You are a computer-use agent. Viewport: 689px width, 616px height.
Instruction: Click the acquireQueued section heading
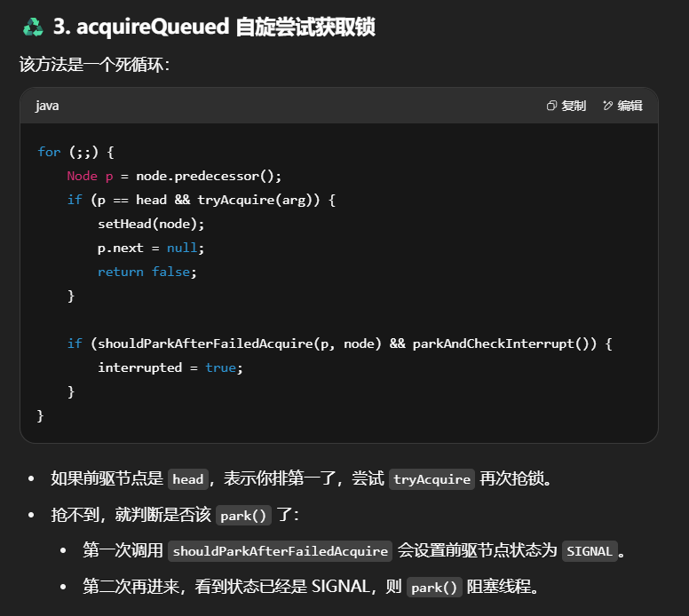coord(214,28)
